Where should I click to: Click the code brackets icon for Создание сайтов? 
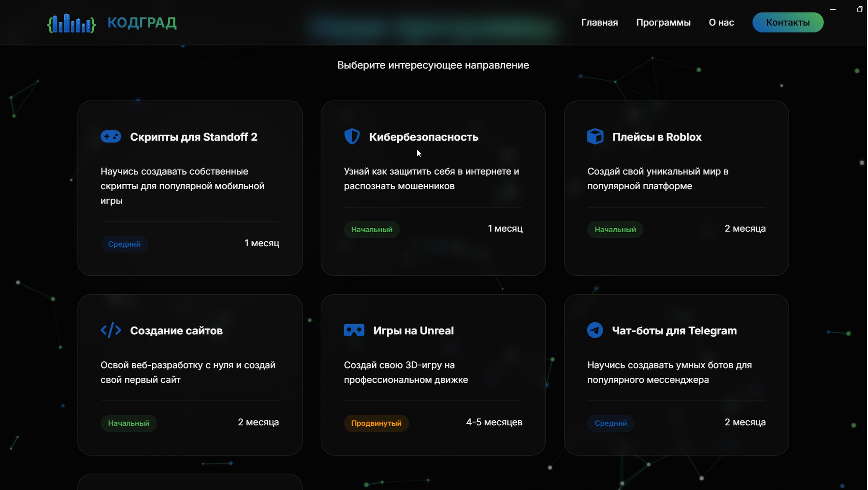point(111,330)
